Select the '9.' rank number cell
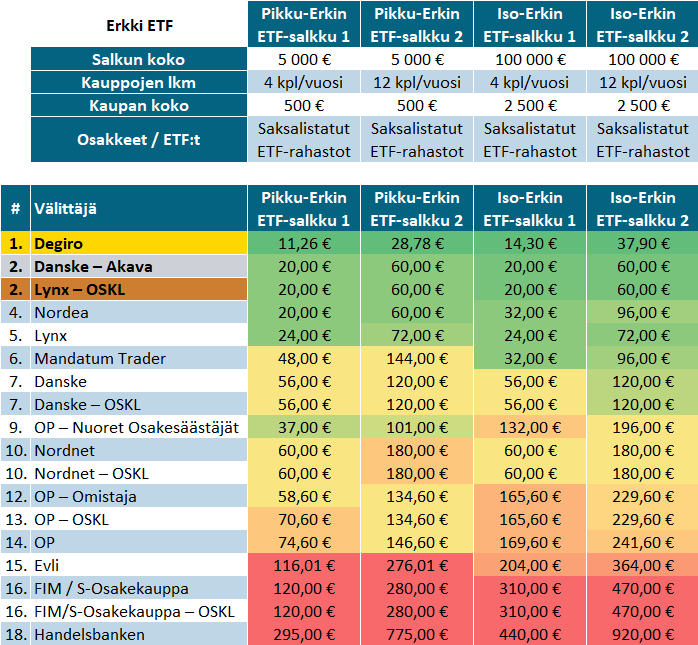Screen dimensions: 698x645 (16, 427)
